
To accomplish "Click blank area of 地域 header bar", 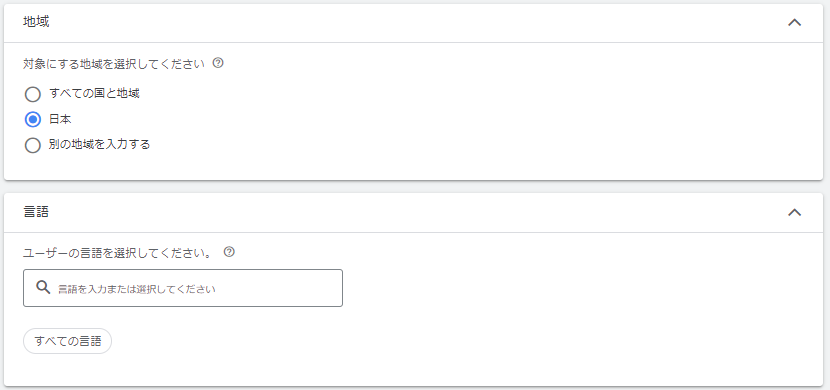I will pos(413,23).
